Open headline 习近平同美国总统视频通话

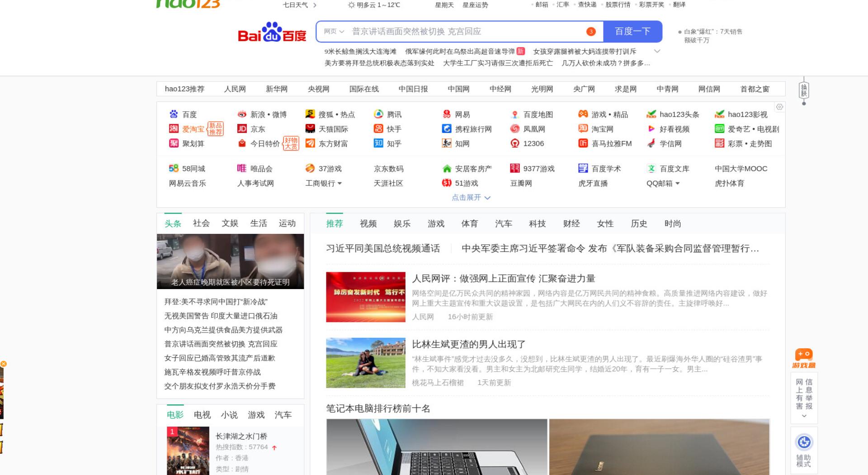coord(383,248)
